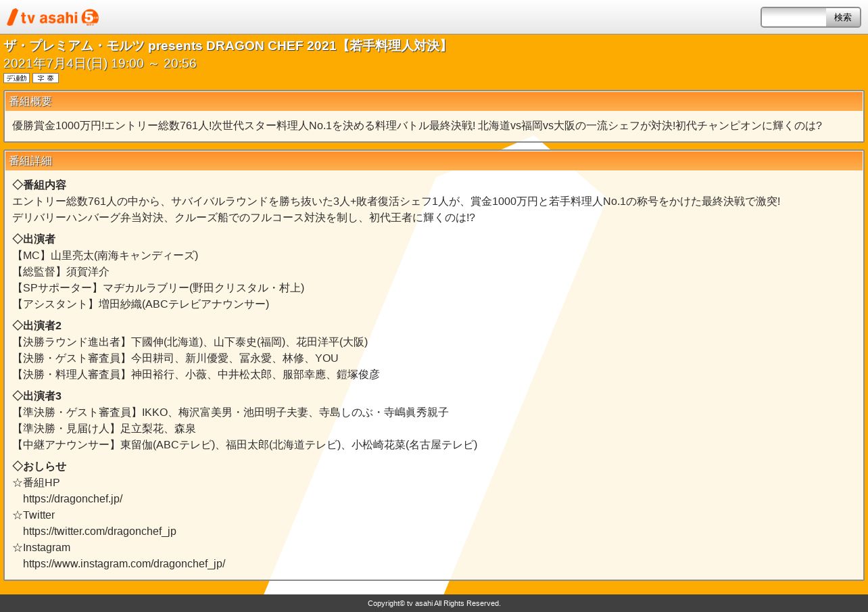Click the ◇出演者3 heading

point(37,396)
